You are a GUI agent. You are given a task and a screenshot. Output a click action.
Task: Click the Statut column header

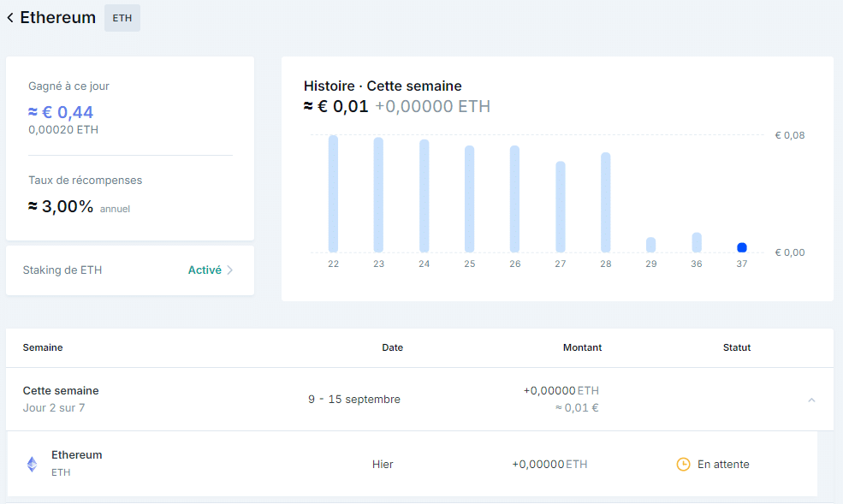pyautogui.click(x=737, y=347)
